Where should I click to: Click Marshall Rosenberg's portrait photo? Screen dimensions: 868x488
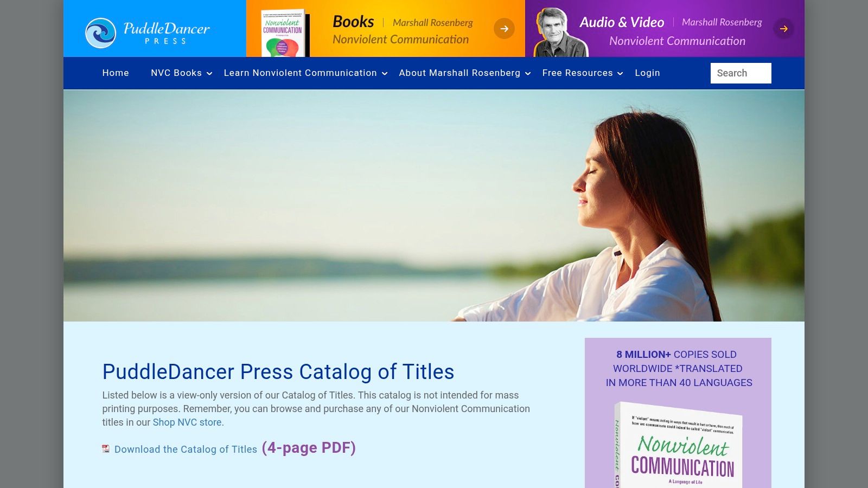pyautogui.click(x=558, y=33)
